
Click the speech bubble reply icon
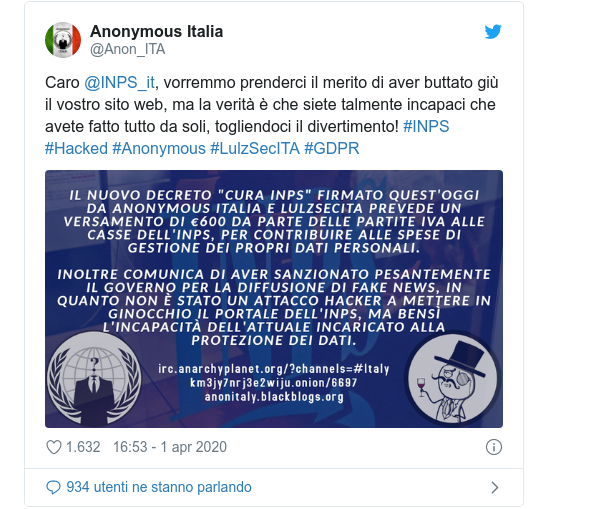point(53,488)
